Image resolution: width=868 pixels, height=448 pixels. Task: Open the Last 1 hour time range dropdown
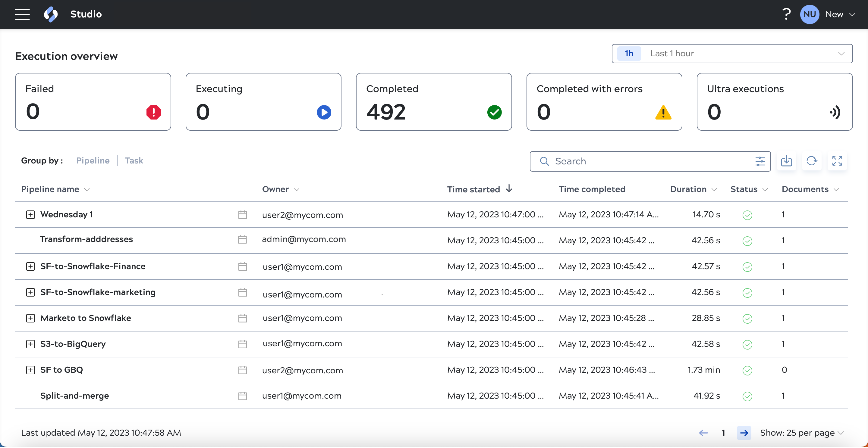[732, 54]
